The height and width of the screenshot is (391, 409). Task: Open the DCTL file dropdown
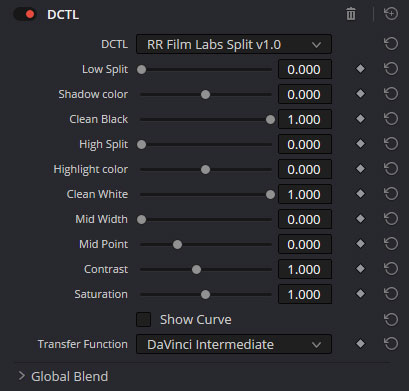(234, 44)
